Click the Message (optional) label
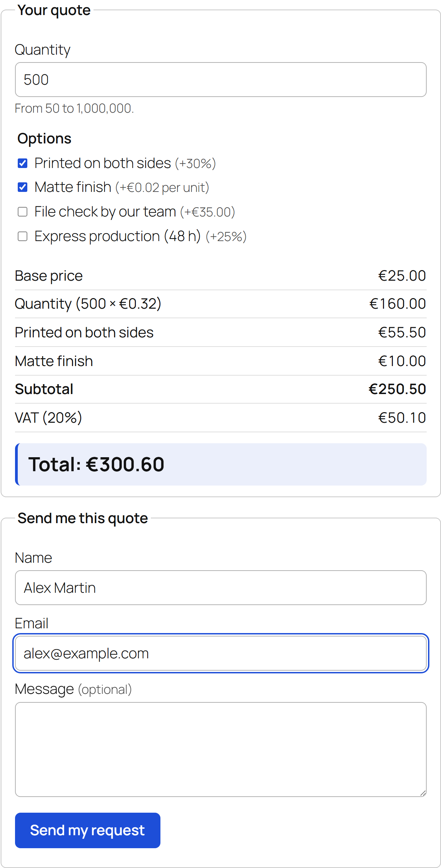441x868 pixels. click(73, 689)
